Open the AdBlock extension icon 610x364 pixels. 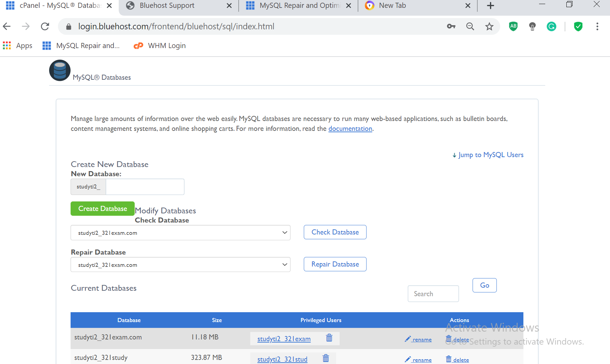pos(513,26)
